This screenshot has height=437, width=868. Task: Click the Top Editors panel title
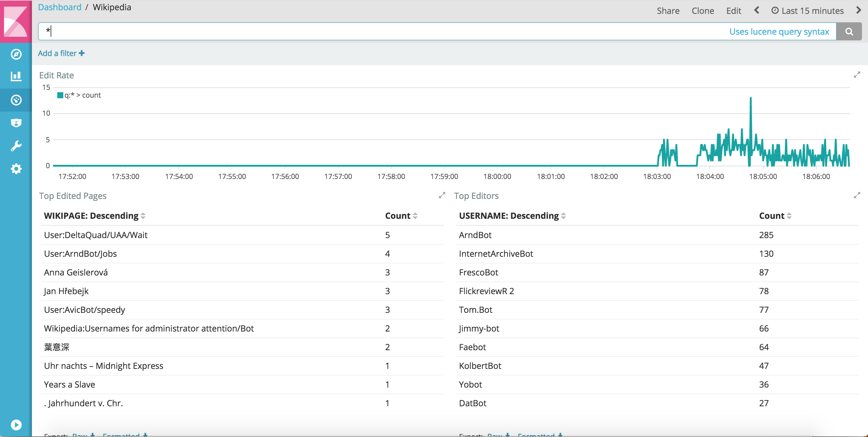476,196
